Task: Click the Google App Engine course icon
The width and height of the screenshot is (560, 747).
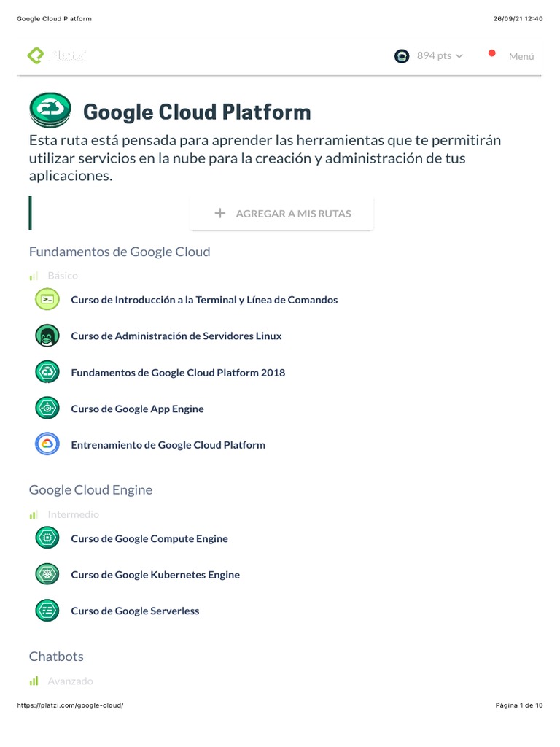Action: coord(47,409)
